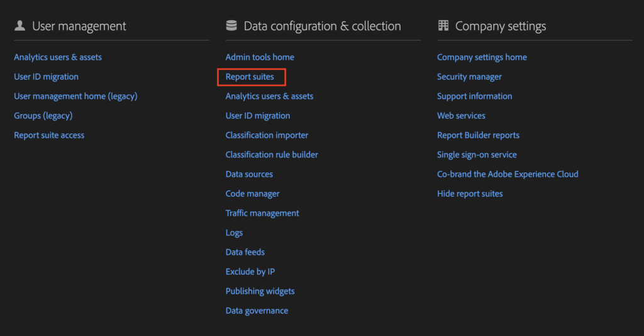Go to User management home (legacy)
This screenshot has height=336, width=644.
pos(75,96)
